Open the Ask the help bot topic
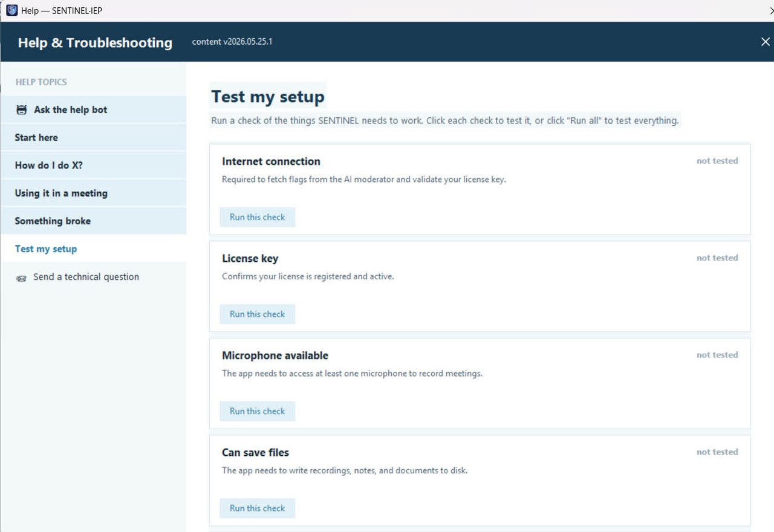774x532 pixels. (x=93, y=109)
